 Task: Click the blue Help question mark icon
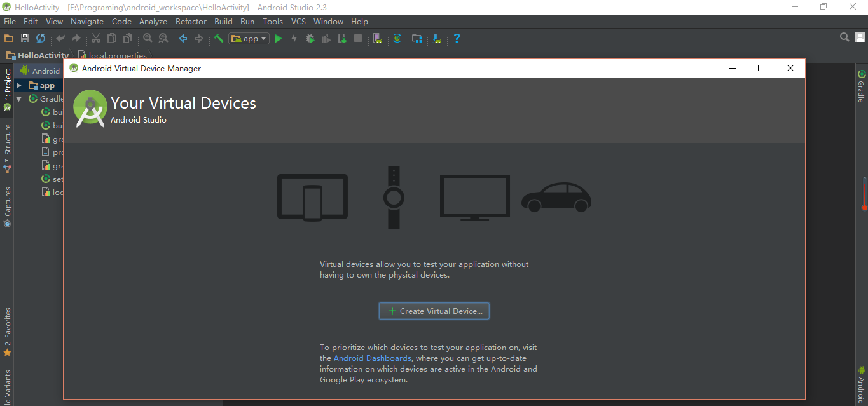tap(457, 38)
